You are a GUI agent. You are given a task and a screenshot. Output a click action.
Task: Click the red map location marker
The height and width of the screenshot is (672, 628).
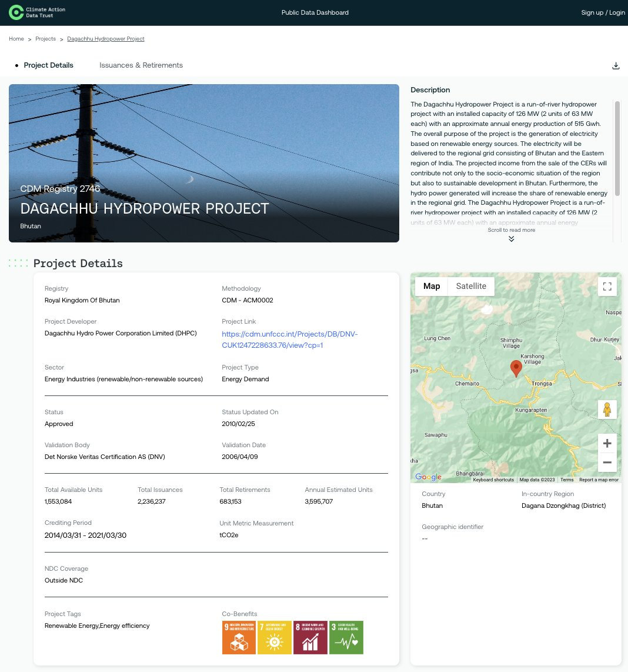[x=516, y=368]
